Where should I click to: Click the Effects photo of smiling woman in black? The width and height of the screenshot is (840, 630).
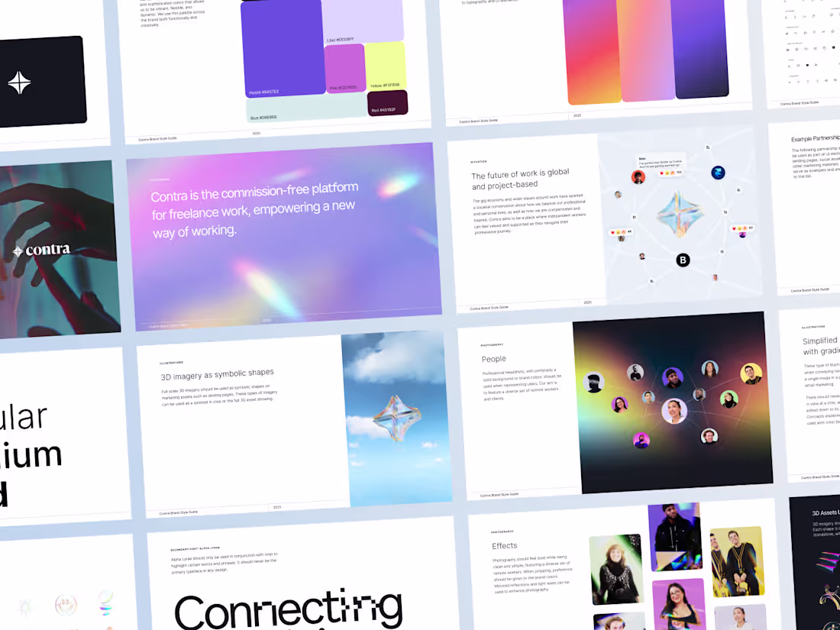pos(615,569)
